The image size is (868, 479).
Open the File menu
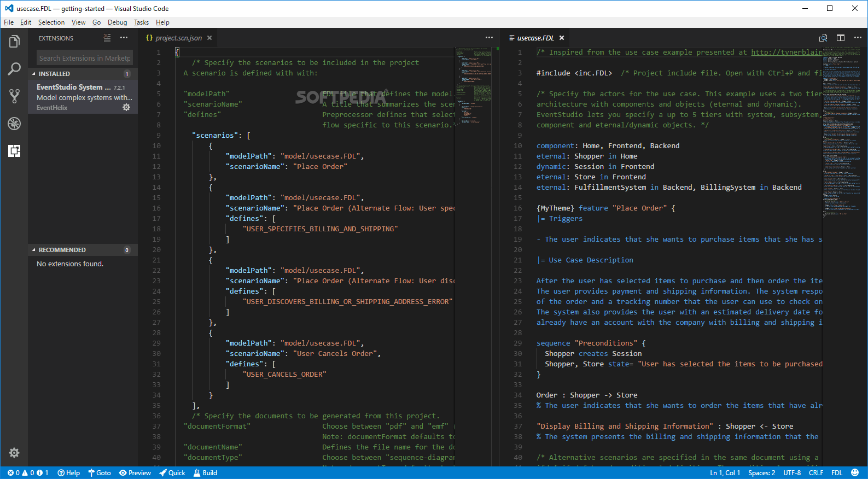pyautogui.click(x=9, y=22)
